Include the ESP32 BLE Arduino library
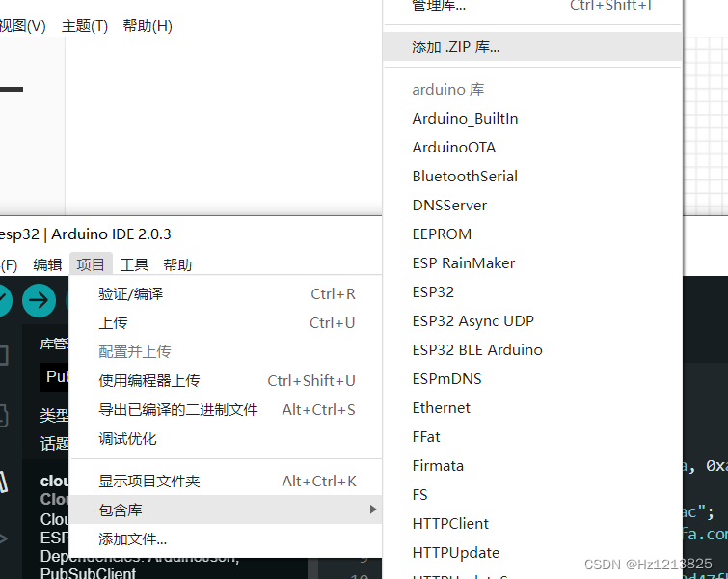The height and width of the screenshot is (579, 728). click(x=533, y=350)
